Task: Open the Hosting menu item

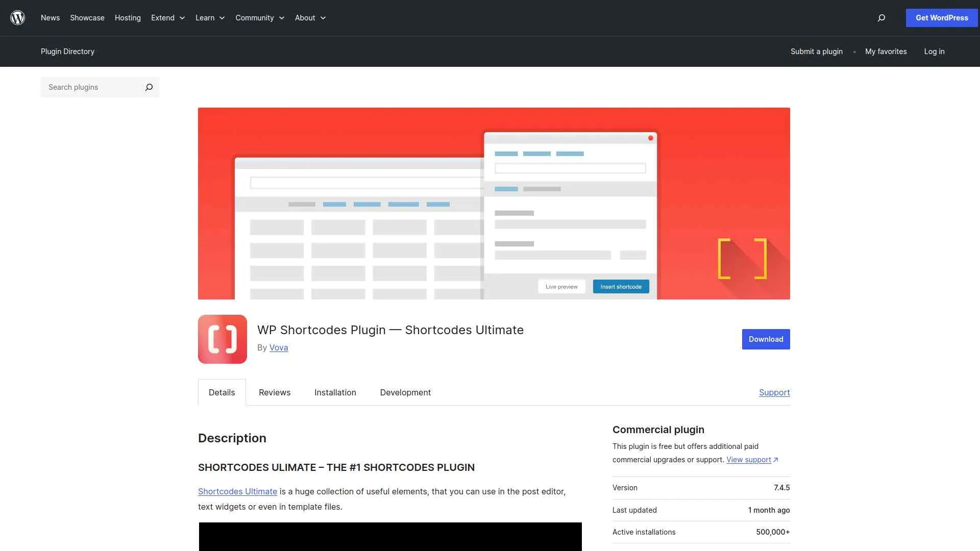Action: (128, 17)
